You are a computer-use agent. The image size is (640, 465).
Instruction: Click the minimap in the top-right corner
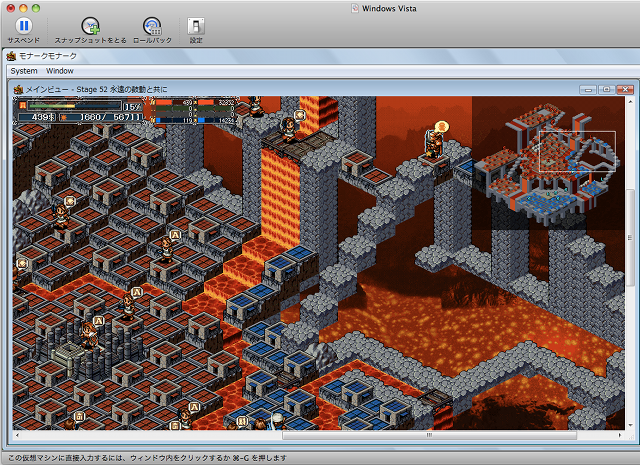545,165
